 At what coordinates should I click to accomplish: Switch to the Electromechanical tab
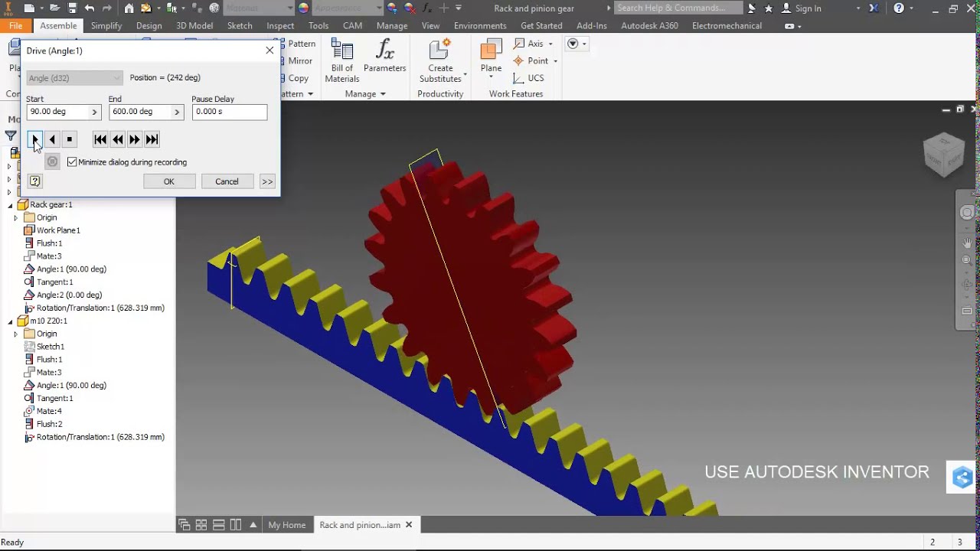click(x=727, y=25)
